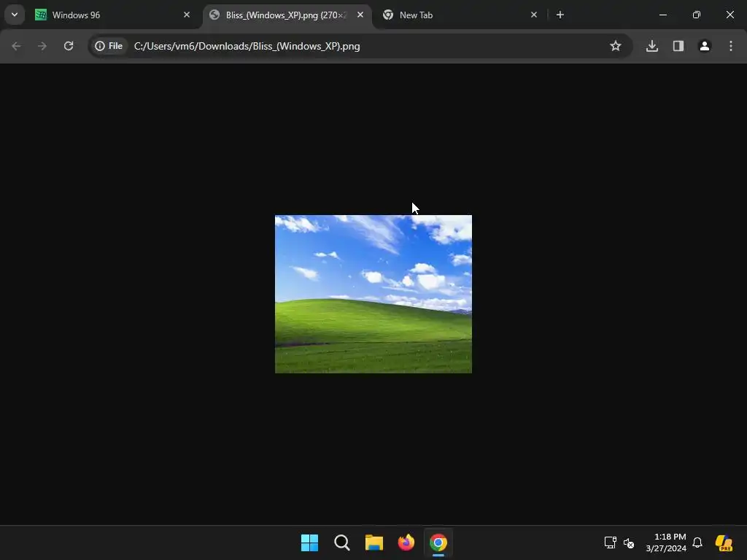
Task: Open the clock showing 1:18 PM
Action: pyautogui.click(x=666, y=542)
